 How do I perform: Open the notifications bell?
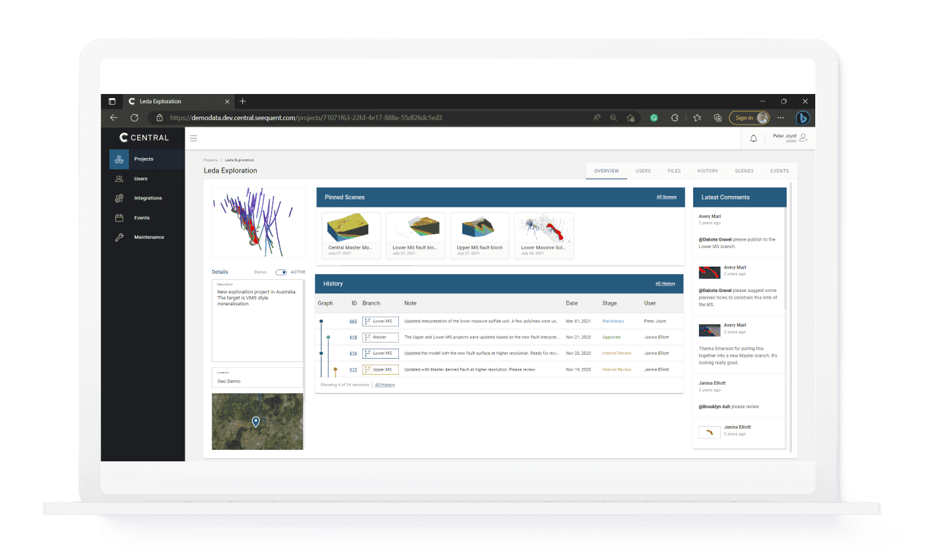(755, 137)
